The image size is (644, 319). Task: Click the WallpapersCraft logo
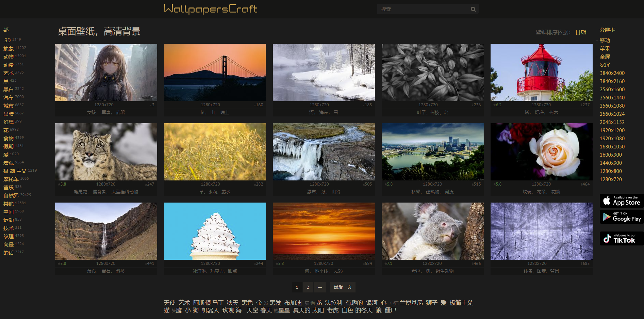click(211, 9)
